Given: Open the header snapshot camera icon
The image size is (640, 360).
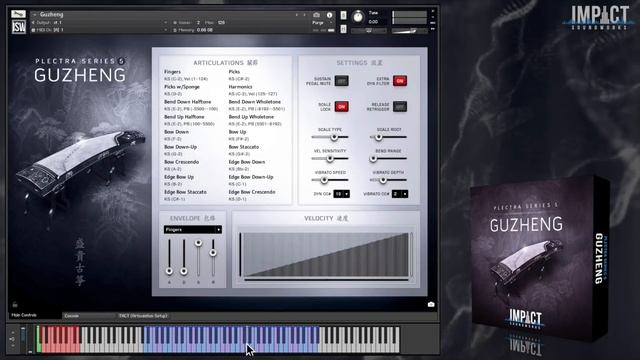Looking at the screenshot, I should 316,15.
